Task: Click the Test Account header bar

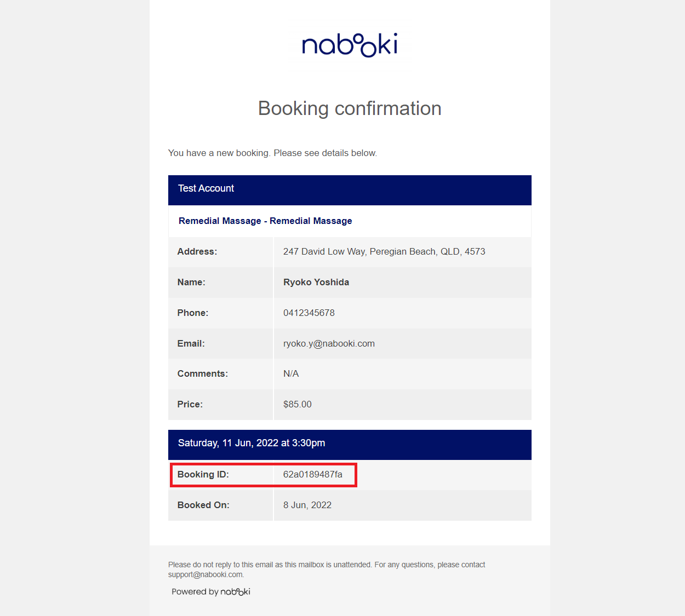Action: coord(350,190)
